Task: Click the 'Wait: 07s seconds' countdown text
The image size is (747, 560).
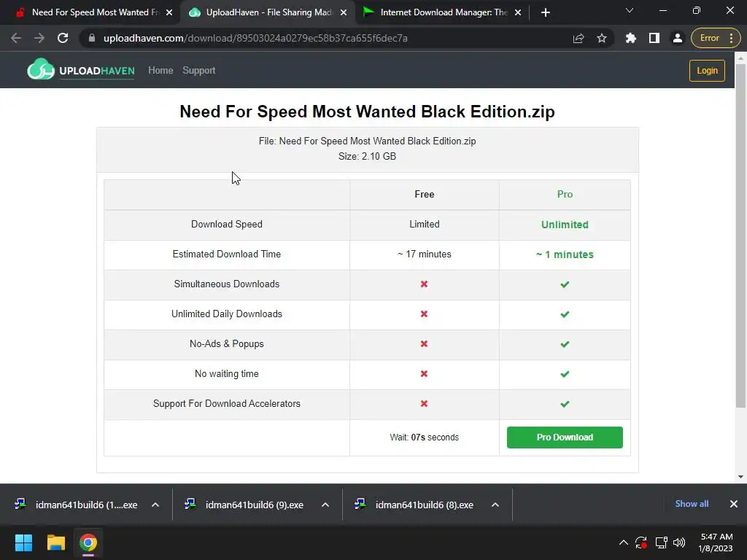Action: (x=424, y=437)
